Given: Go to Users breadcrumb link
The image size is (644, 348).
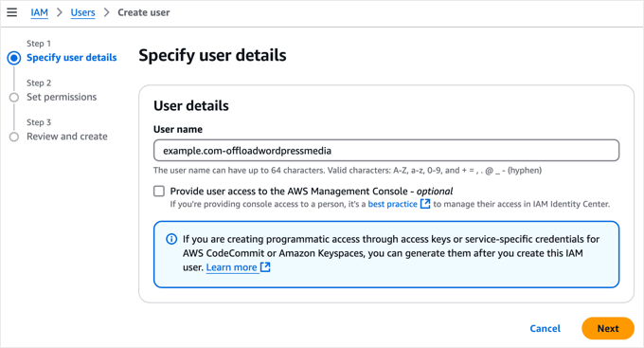Looking at the screenshot, I should [x=82, y=12].
